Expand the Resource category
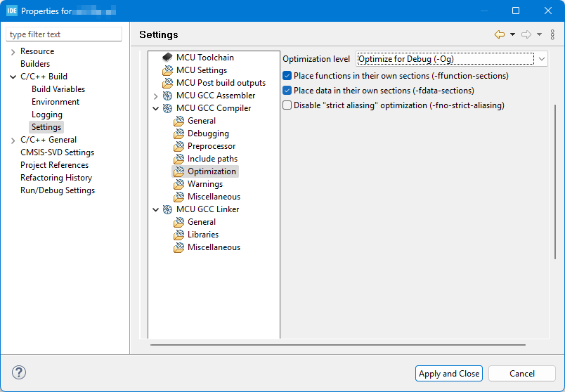Image resolution: width=565 pixels, height=392 pixels. [x=13, y=52]
